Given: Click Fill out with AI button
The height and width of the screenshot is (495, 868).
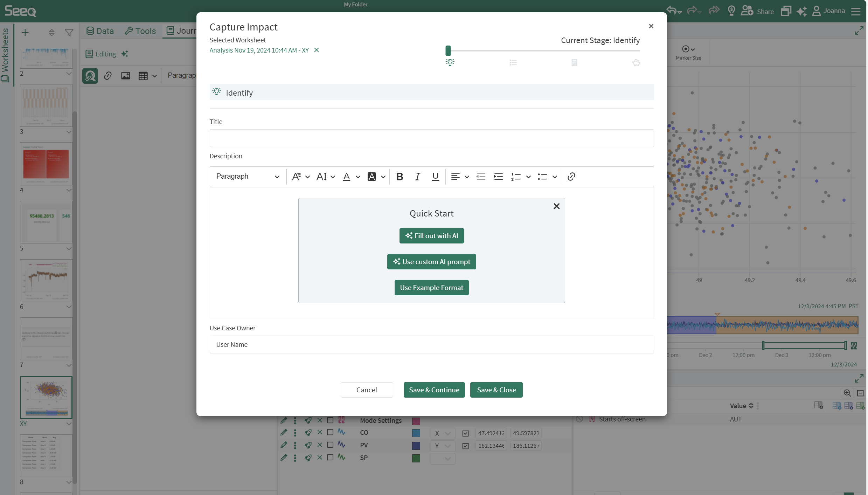Looking at the screenshot, I should [x=431, y=236].
